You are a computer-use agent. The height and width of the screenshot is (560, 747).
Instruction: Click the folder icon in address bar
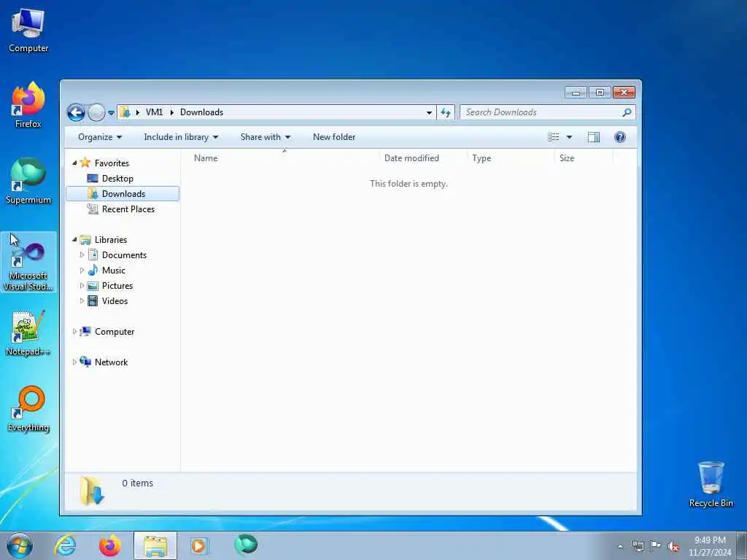tap(125, 112)
